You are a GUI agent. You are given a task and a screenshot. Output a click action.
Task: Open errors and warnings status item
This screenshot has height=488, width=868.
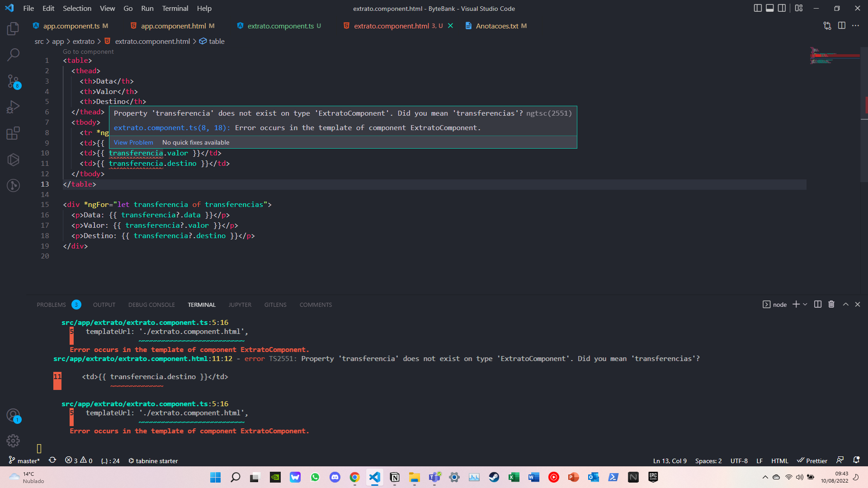79,460
